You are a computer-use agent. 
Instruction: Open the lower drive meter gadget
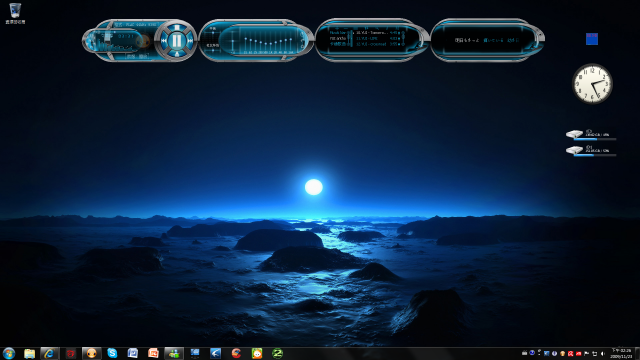591,150
